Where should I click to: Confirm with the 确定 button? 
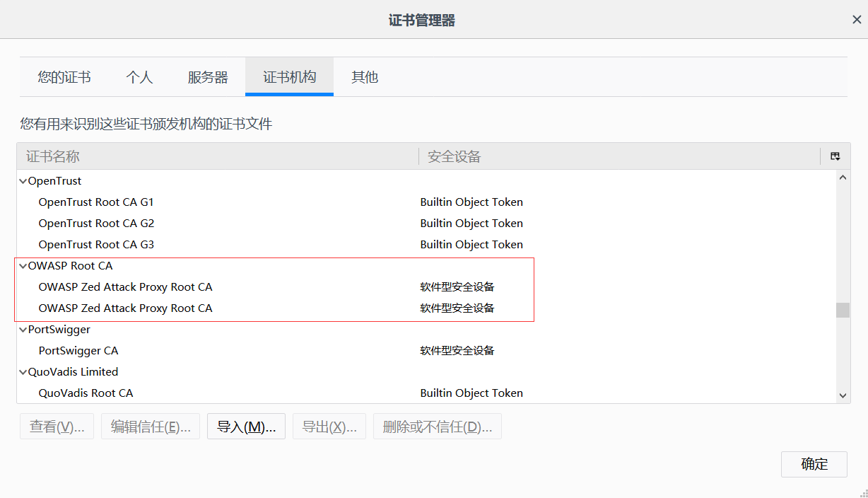click(814, 464)
